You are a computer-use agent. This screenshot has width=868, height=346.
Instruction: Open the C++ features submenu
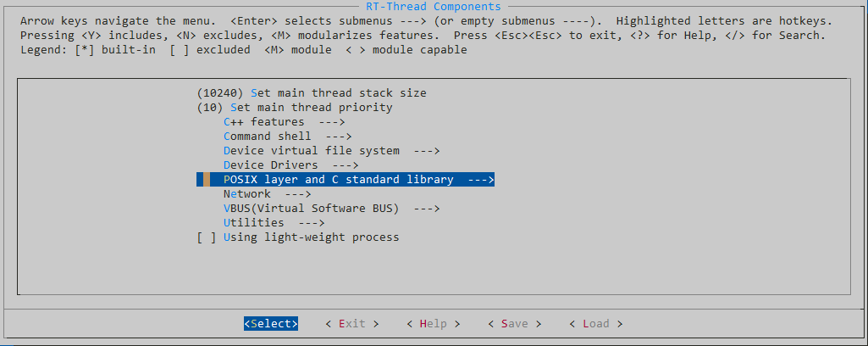(285, 121)
